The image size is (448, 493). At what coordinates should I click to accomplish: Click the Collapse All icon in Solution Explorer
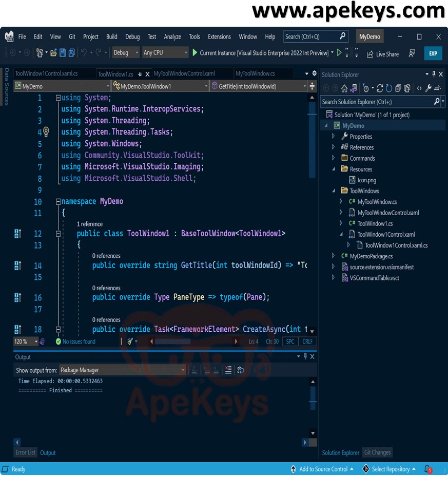click(398, 88)
